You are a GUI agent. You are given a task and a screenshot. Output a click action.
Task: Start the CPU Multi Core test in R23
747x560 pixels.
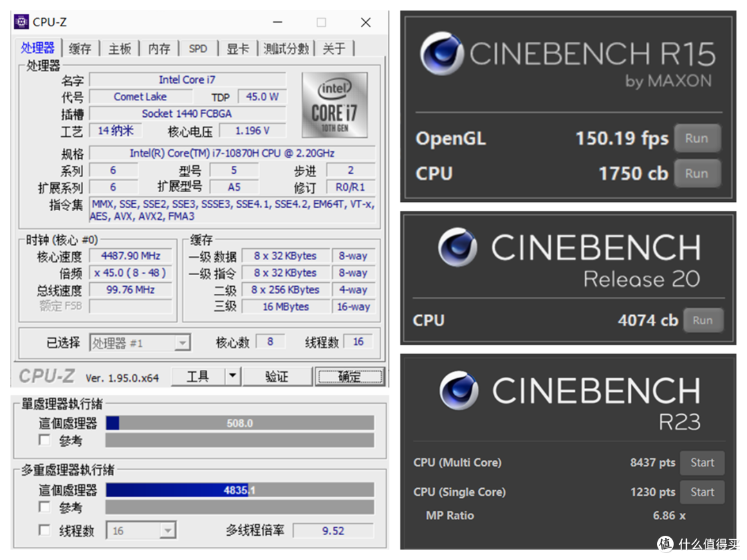[702, 463]
